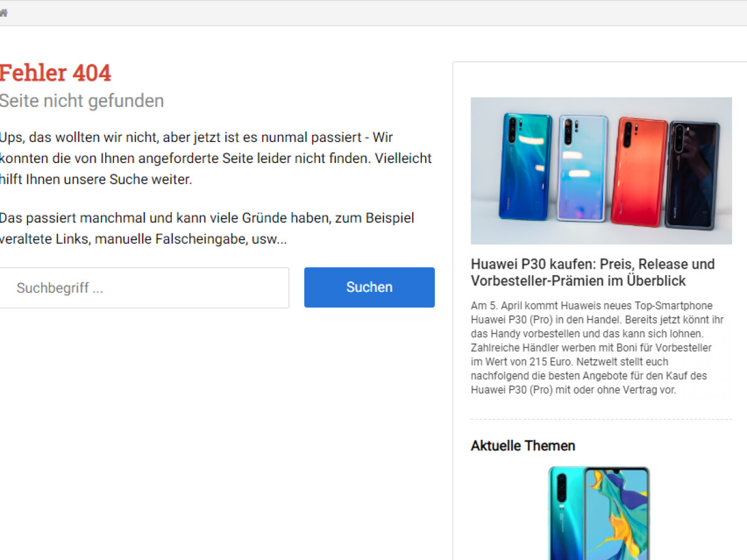The image size is (747, 560).
Task: Click the red Fehler 404 heading
Action: [x=55, y=73]
